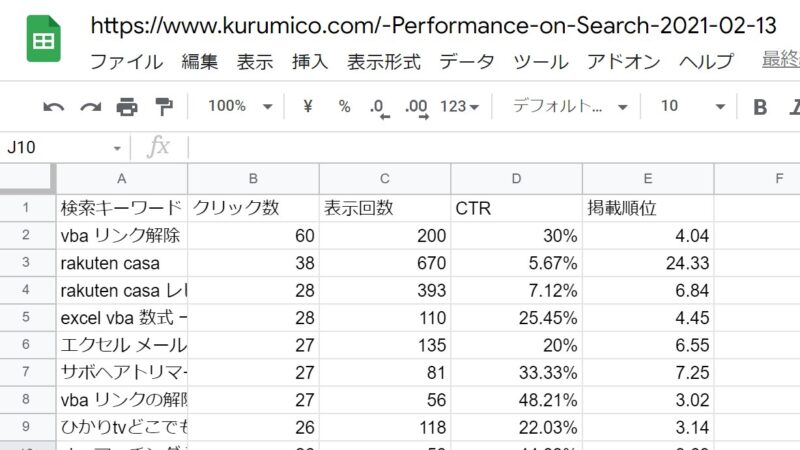Click the Undo arrow icon
This screenshot has height=450, width=800.
pyautogui.click(x=54, y=107)
